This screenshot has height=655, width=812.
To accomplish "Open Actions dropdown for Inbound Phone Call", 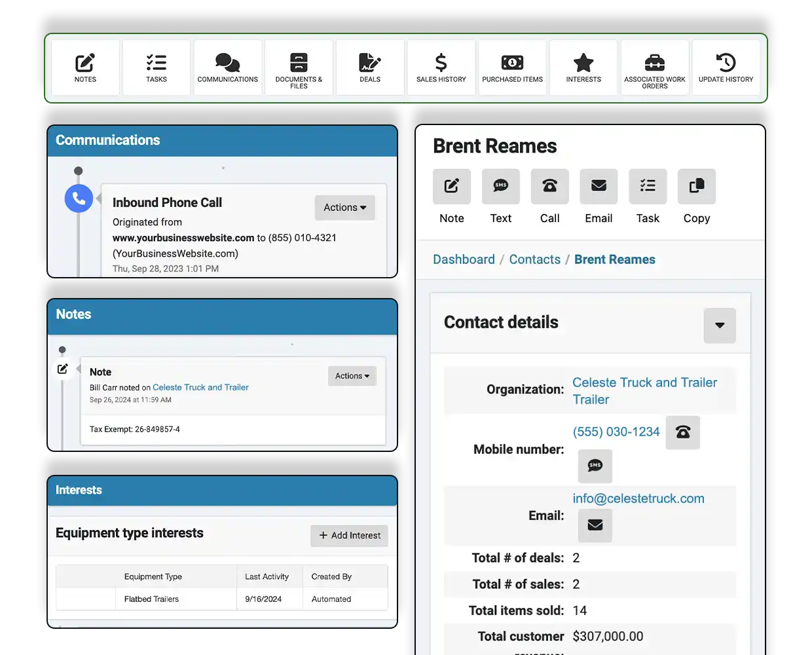I will (x=344, y=208).
